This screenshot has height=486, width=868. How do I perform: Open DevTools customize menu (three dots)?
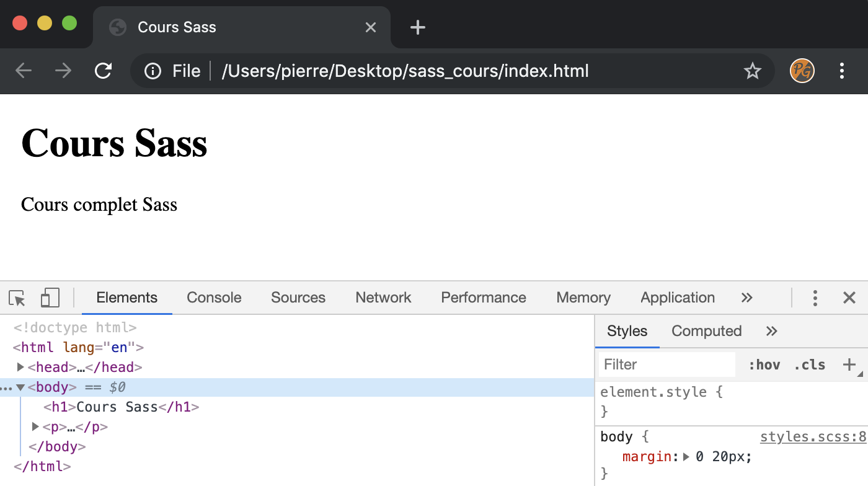coord(815,298)
